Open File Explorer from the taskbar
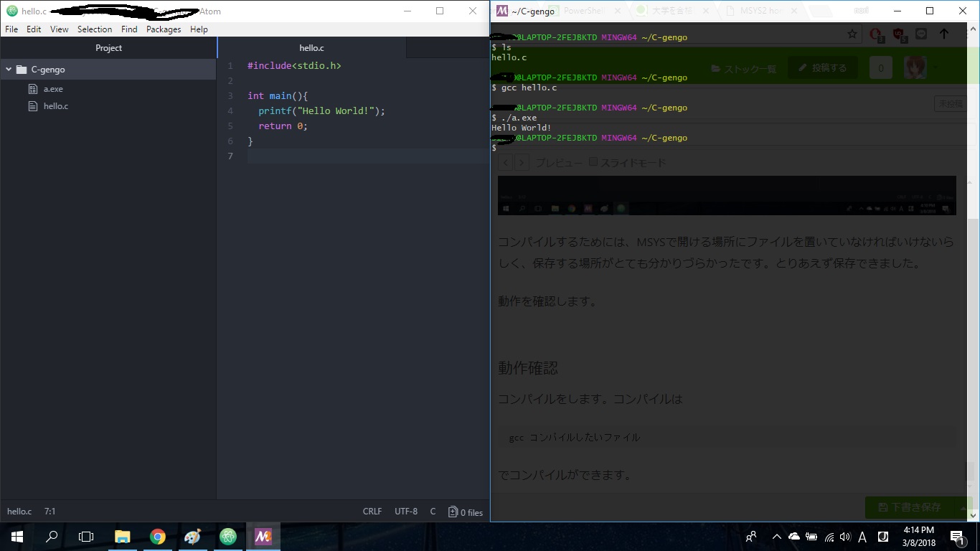The image size is (980, 551). point(123,537)
